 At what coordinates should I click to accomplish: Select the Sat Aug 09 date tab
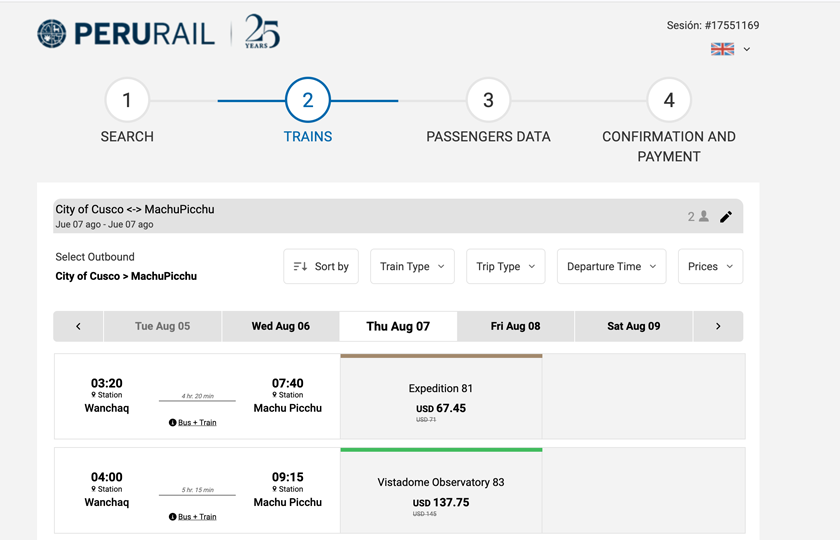click(x=633, y=326)
